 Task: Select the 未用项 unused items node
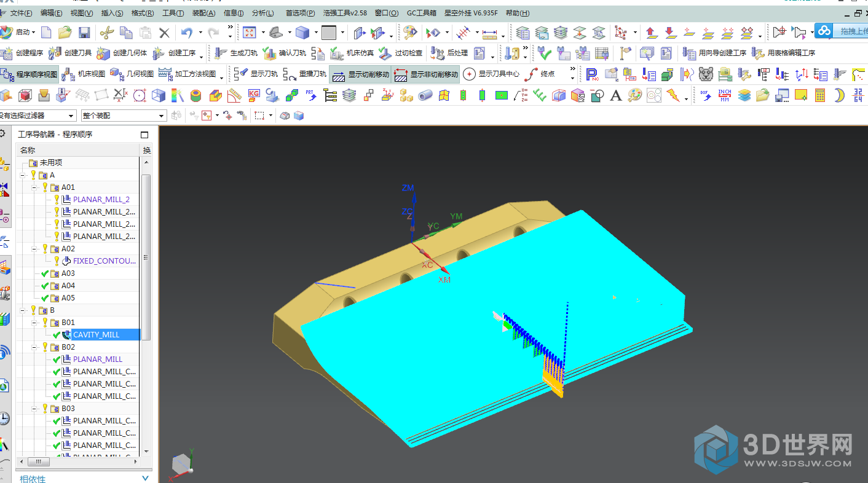(50, 163)
